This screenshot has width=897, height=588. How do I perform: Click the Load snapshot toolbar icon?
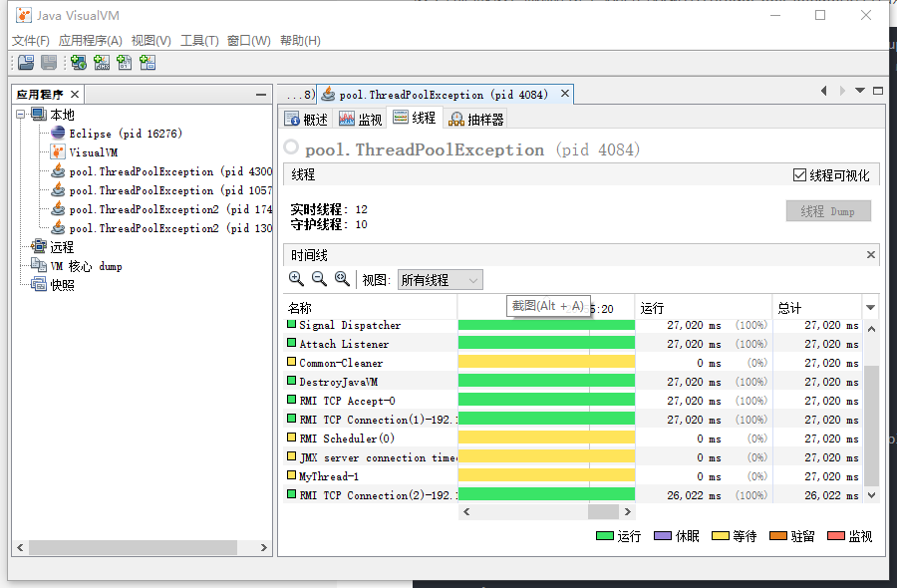pyautogui.click(x=26, y=63)
